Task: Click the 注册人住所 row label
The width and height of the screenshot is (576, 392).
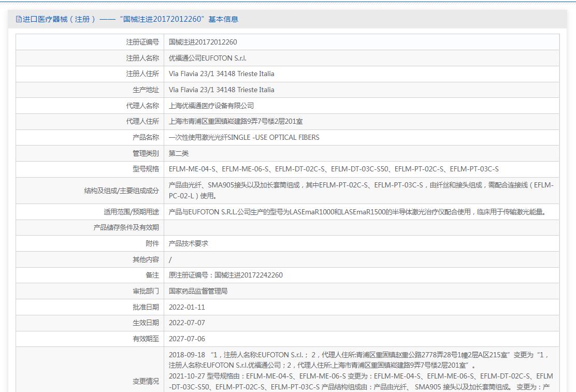Action: tap(142, 74)
